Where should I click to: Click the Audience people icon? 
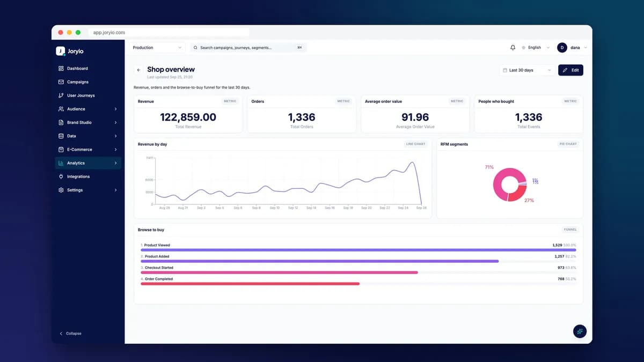(x=61, y=109)
